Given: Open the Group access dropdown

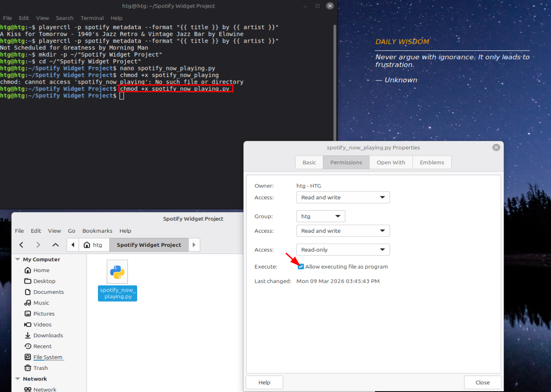Looking at the screenshot, I should [343, 231].
